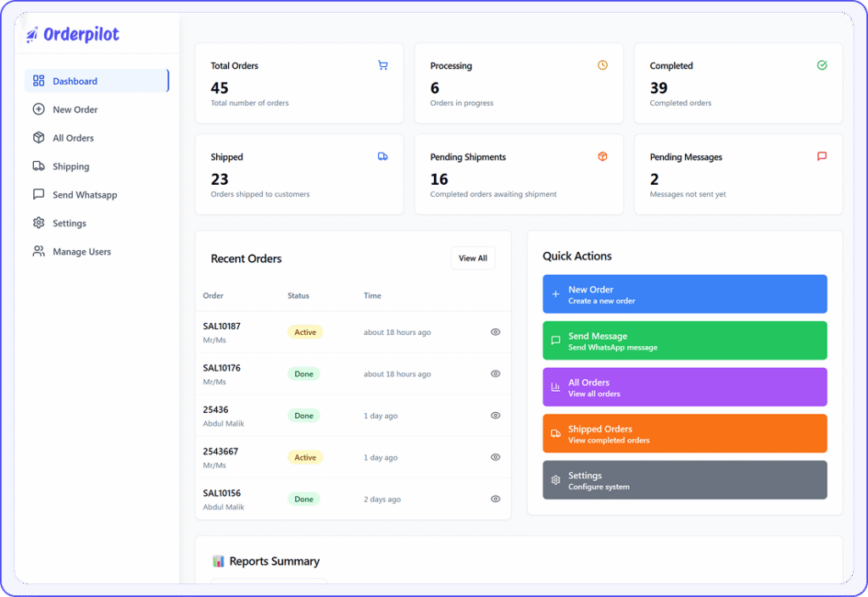Screen dimensions: 868x597
Task: Click the green Send Message quick action
Action: (684, 341)
